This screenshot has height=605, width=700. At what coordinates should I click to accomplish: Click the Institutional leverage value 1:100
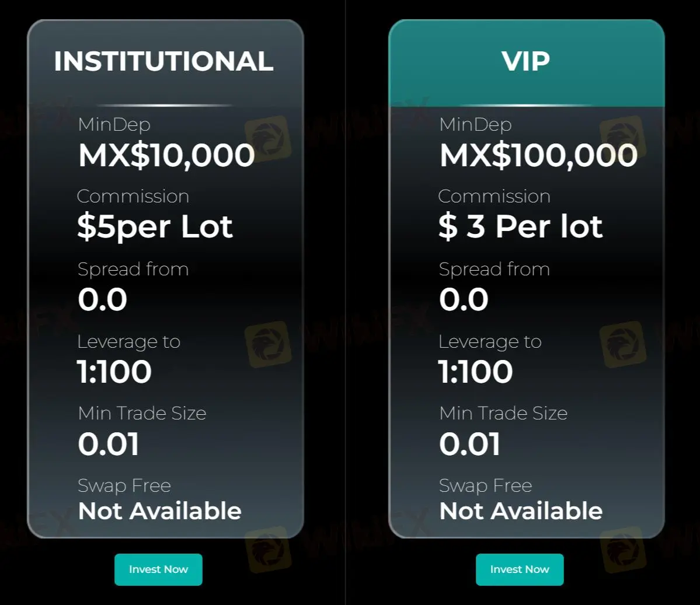pos(114,372)
